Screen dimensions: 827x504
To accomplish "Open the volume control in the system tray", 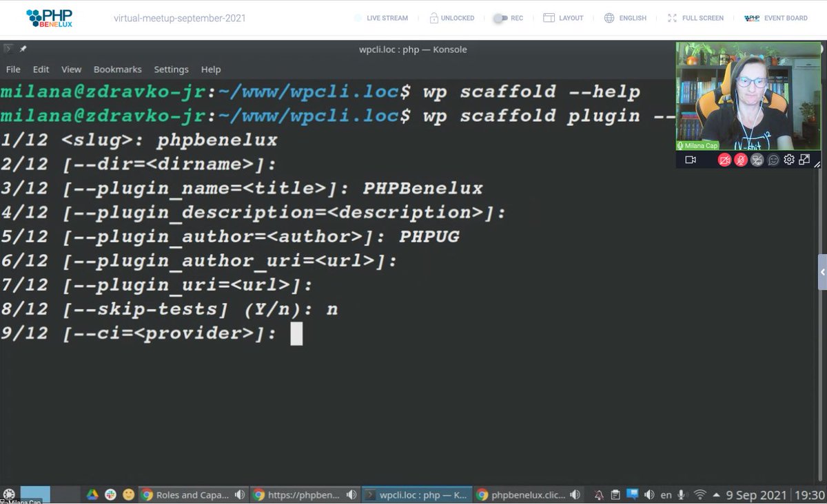I will [649, 494].
